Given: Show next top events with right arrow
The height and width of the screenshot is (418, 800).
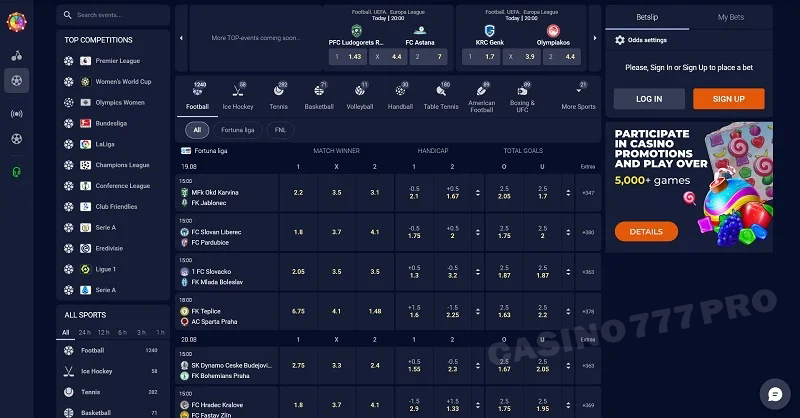Looking at the screenshot, I should click(x=594, y=38).
